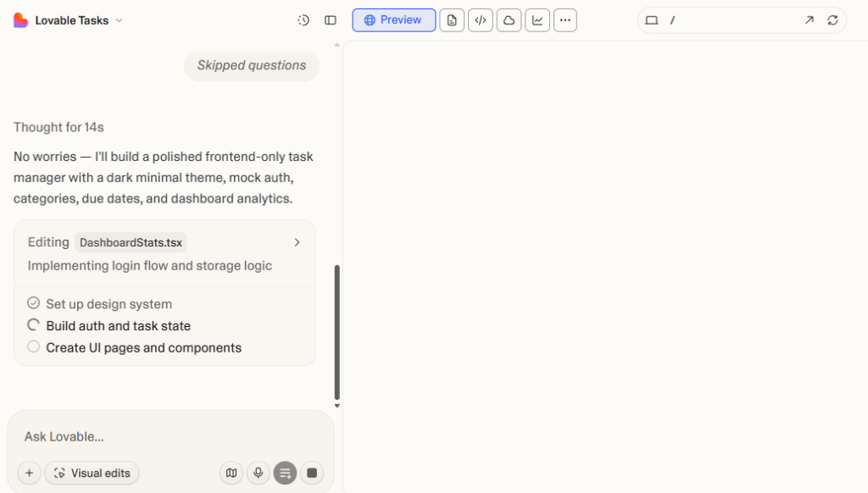Viewport: 868px width, 493px height.
Task: Open the map icon near Visual edits
Action: point(231,473)
